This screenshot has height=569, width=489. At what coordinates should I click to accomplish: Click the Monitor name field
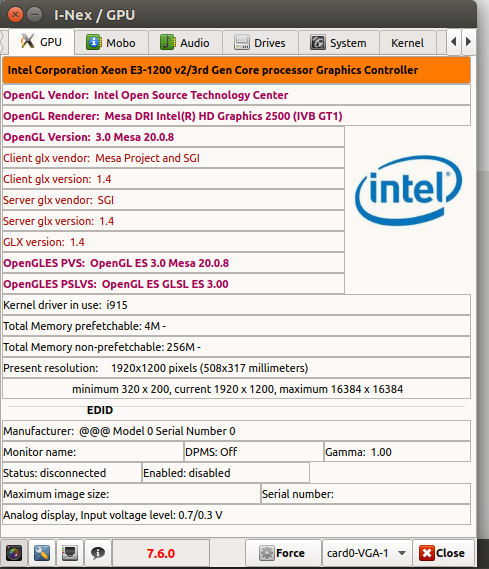point(93,452)
